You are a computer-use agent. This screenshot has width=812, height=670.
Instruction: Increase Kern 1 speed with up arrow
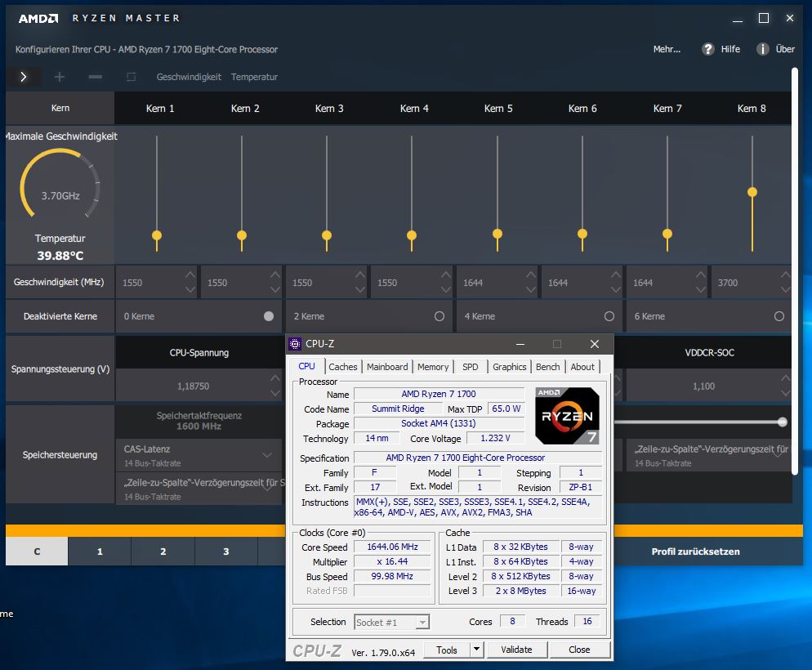click(190, 275)
